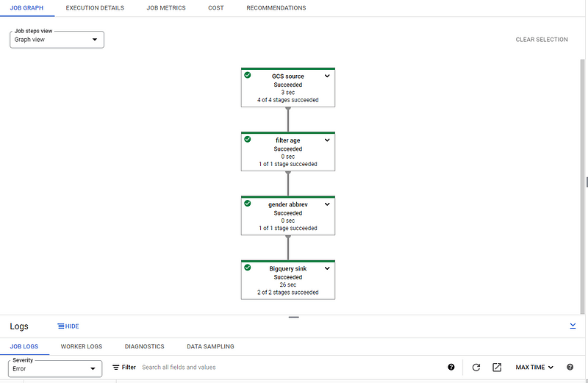Click the green check icon on Bigquery sink

tap(248, 268)
